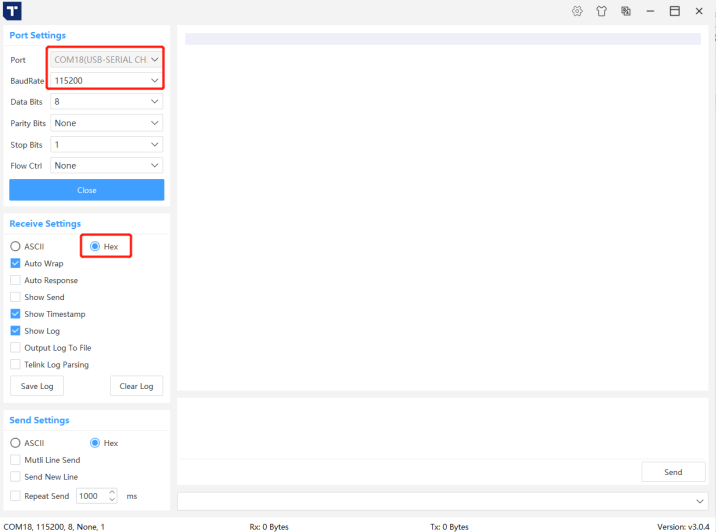Enable the Send New Line checkbox
Image resolution: width=716 pixels, height=532 pixels.
(x=15, y=477)
